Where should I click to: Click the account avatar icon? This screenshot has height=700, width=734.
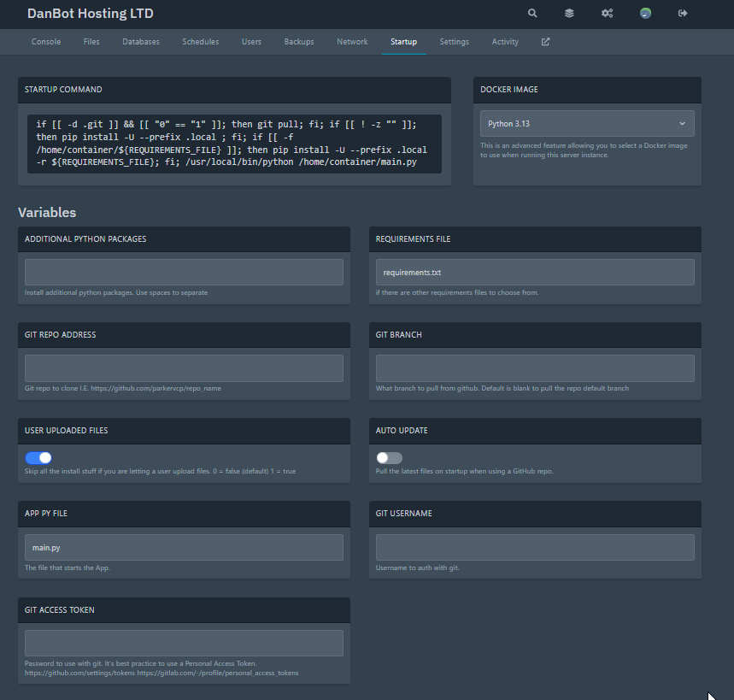click(x=644, y=13)
